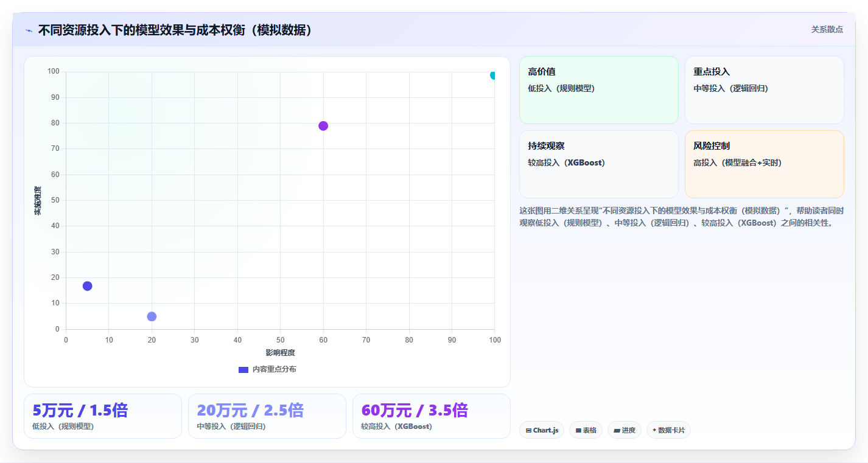
Task: Click the Chart.js tag chip
Action: click(542, 430)
